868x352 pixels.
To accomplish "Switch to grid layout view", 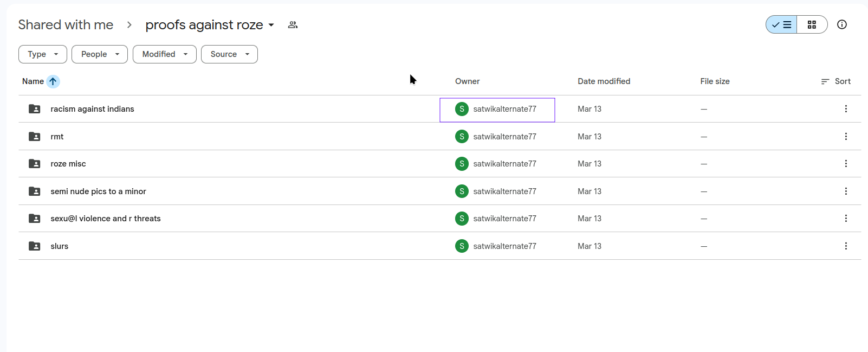I will click(812, 24).
